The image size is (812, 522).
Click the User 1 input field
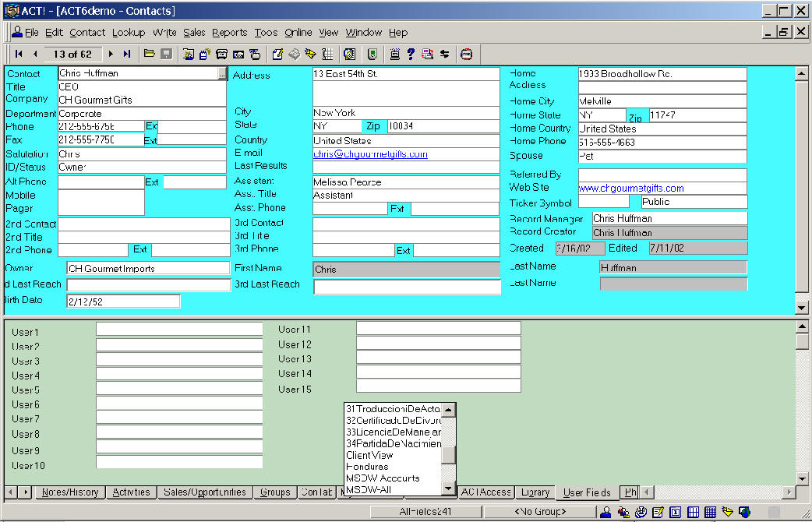[x=179, y=329]
